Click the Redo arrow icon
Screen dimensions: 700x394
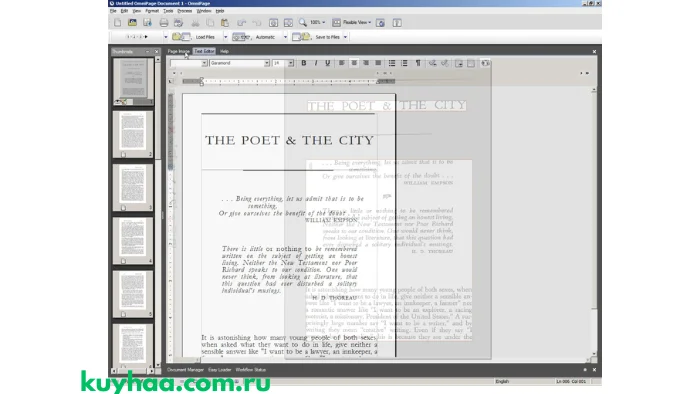click(257, 22)
